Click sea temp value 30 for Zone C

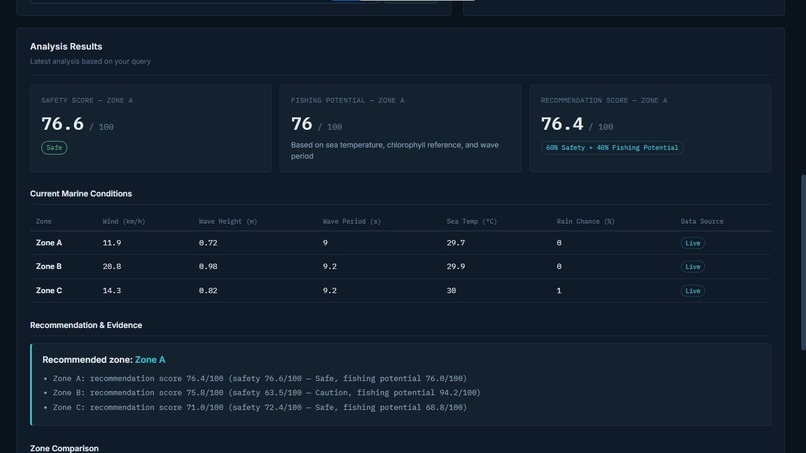tap(451, 291)
